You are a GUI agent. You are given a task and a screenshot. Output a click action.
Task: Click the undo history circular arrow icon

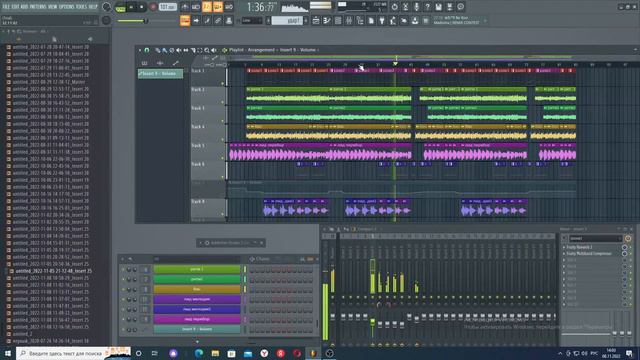(x=394, y=7)
